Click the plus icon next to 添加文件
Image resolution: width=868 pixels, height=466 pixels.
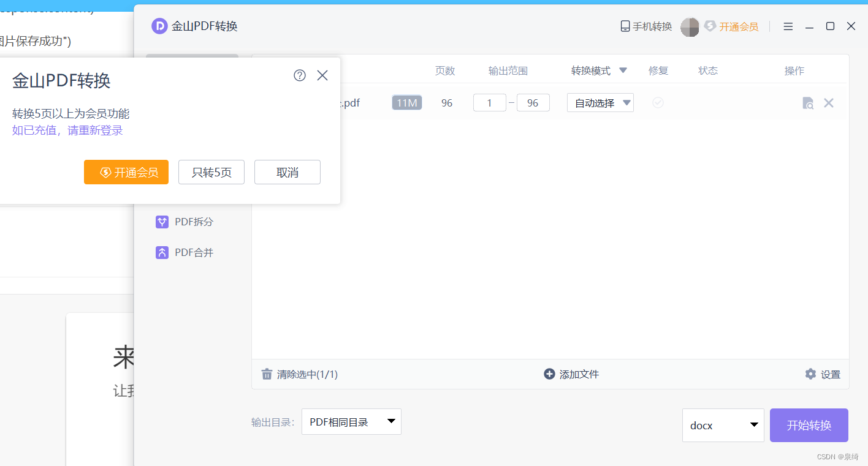(x=549, y=374)
